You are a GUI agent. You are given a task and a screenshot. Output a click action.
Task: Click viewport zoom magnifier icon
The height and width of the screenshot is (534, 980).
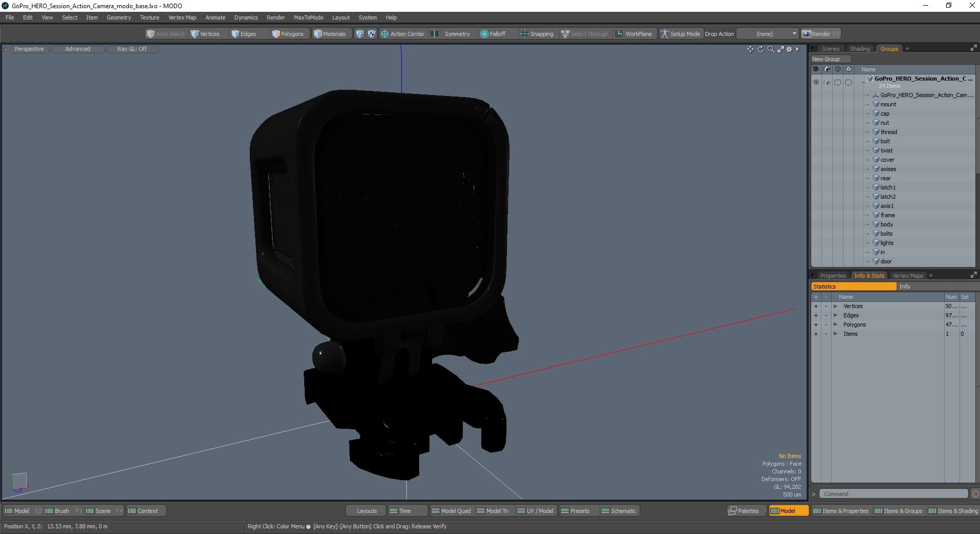tap(771, 49)
